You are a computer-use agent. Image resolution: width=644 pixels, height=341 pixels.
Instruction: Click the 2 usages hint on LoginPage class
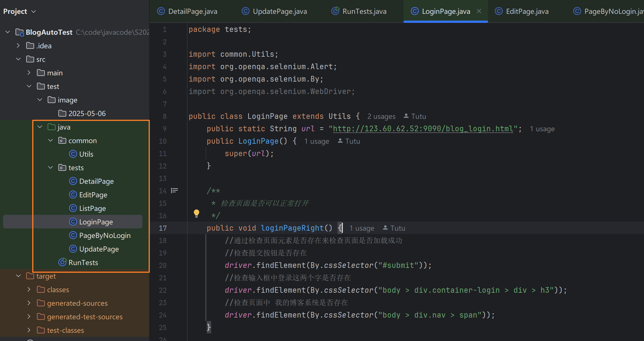[x=381, y=116]
